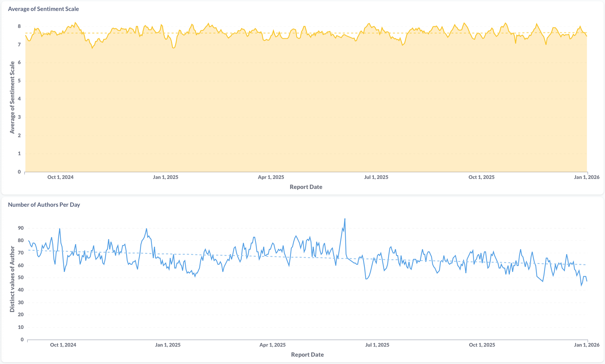The width and height of the screenshot is (605, 364).
Task: Select "Jan 1, 2026" tick on authors chart
Action: click(586, 345)
